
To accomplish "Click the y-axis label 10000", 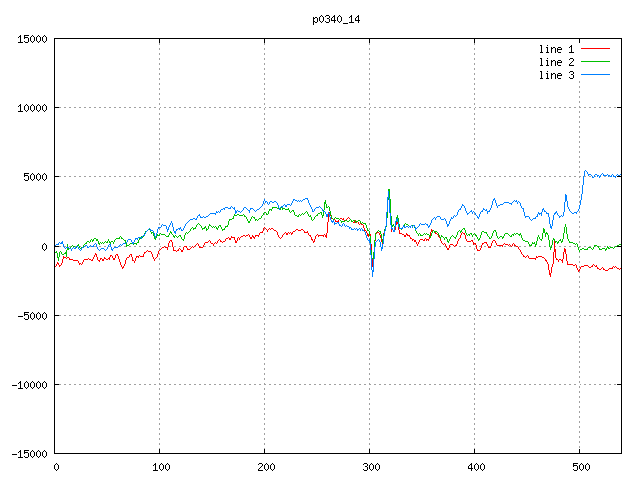I will tap(32, 108).
